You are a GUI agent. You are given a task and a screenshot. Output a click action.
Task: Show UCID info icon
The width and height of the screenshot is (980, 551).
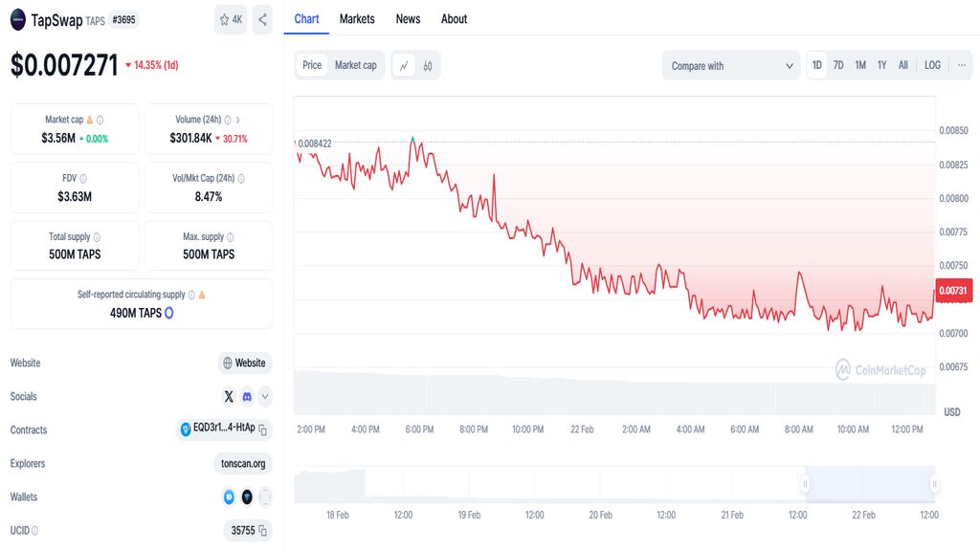point(35,531)
